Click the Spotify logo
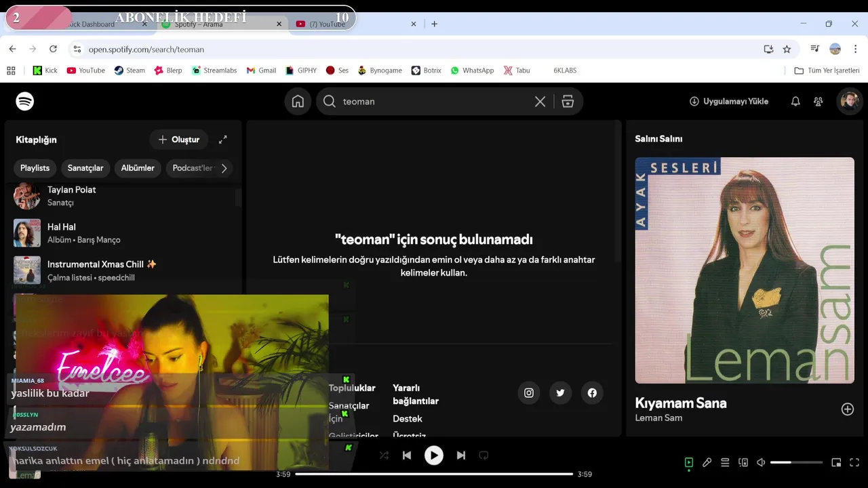868x488 pixels. (x=25, y=102)
